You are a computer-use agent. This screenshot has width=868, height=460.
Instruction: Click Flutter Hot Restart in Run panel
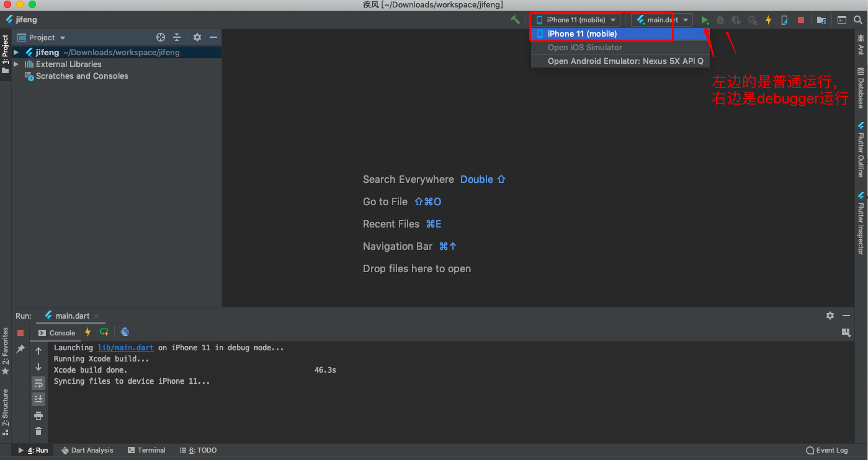104,332
